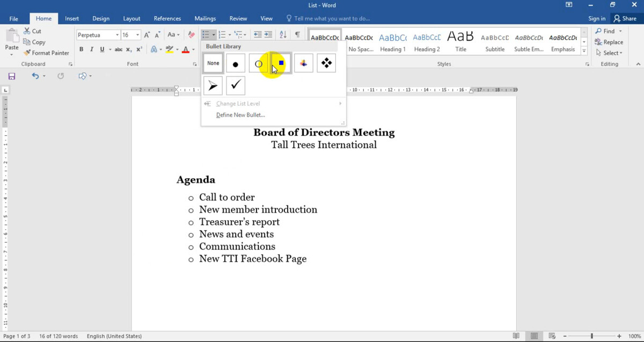Toggle strikethrough text formatting
644x342 pixels.
point(119,49)
